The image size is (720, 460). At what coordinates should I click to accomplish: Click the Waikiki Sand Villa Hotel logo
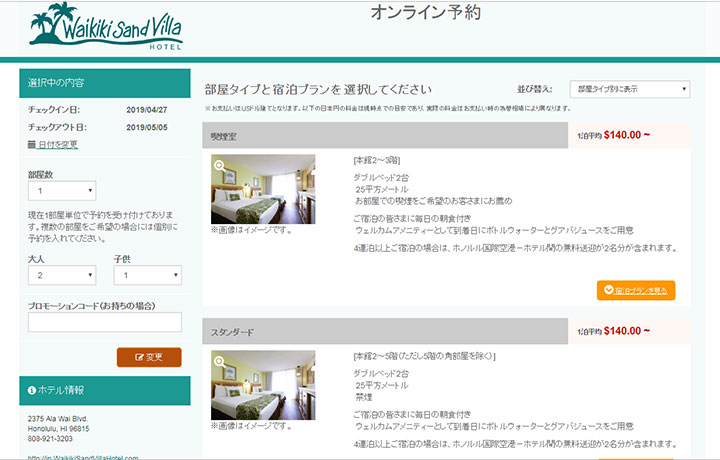click(x=106, y=26)
